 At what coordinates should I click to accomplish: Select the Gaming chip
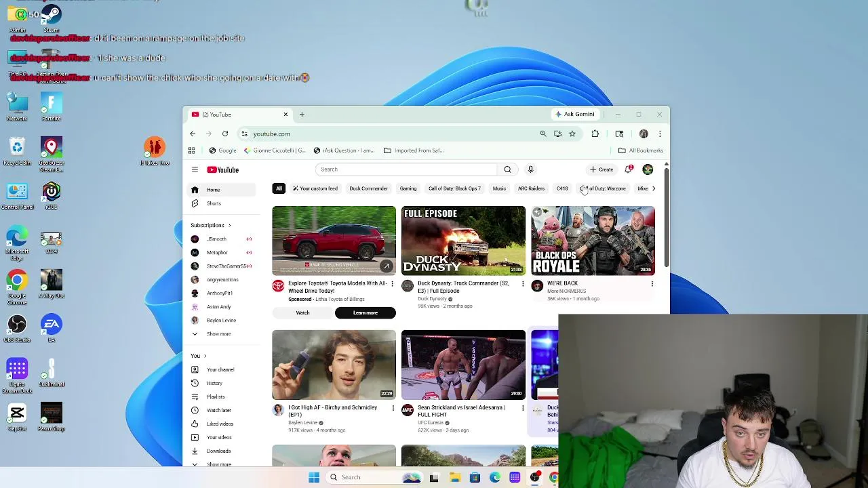(x=408, y=188)
